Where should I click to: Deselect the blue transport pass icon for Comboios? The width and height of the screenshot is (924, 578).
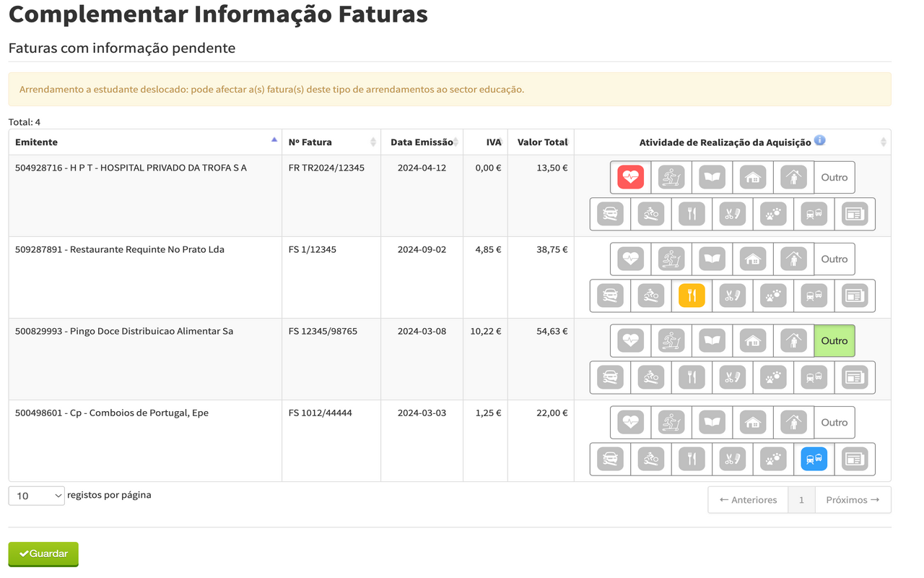click(814, 459)
